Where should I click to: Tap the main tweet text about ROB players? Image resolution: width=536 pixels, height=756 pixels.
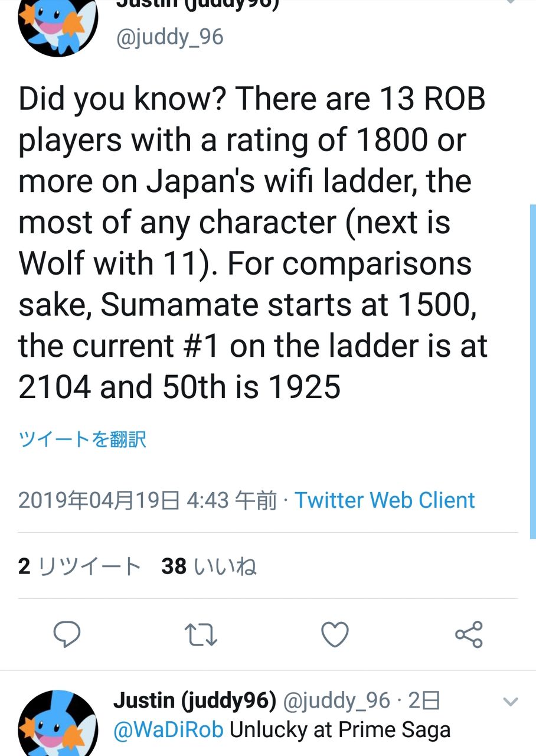[x=254, y=242]
